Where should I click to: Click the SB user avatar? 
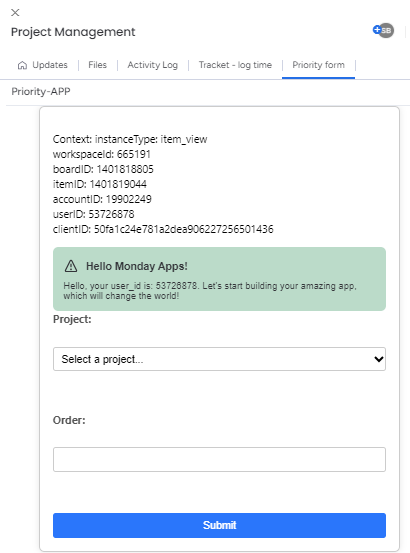pos(386,31)
